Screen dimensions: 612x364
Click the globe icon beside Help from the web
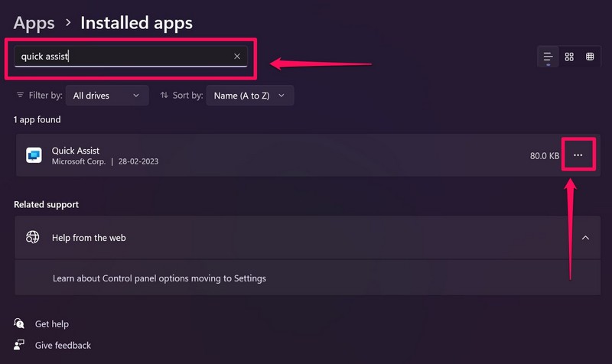tap(33, 237)
